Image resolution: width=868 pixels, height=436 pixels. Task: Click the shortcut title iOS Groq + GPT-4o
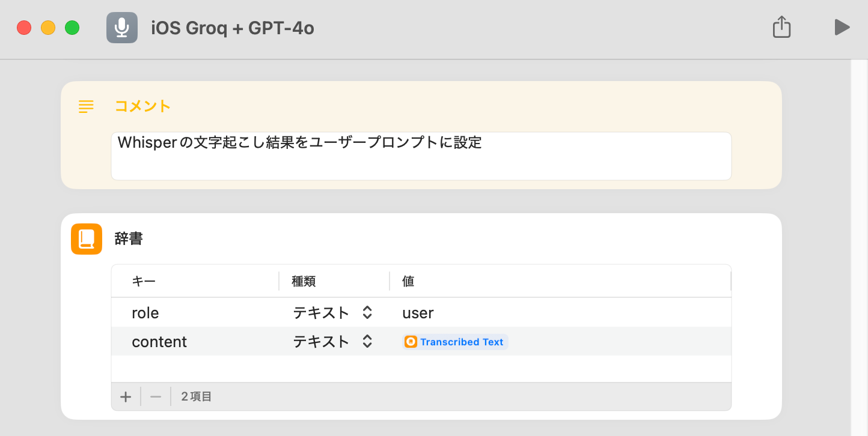[232, 28]
